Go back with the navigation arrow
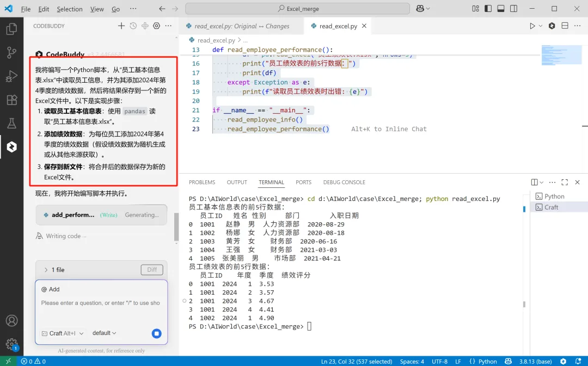The width and height of the screenshot is (588, 366). (x=162, y=9)
